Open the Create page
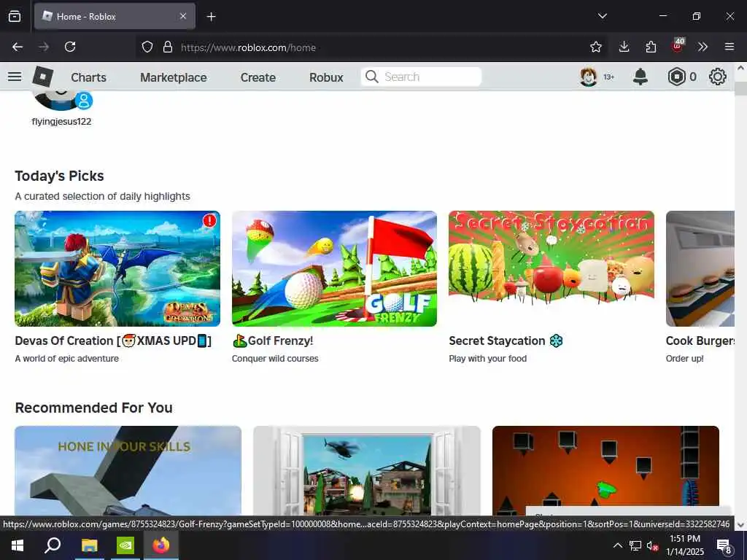The width and height of the screenshot is (747, 560). click(258, 77)
